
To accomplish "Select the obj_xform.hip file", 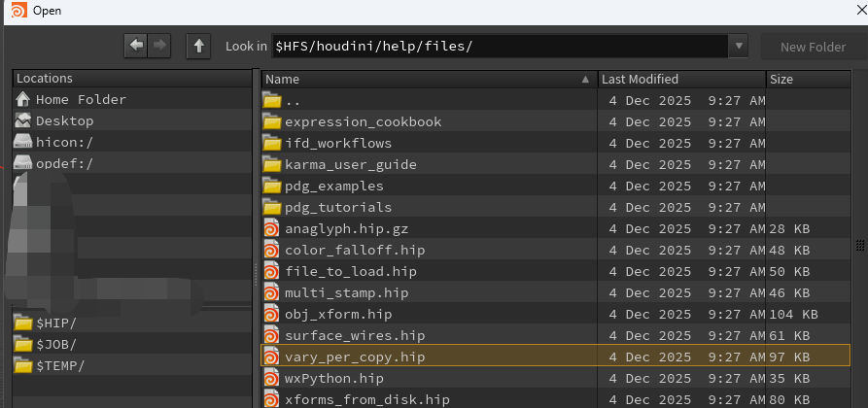I will click(555, 315).
